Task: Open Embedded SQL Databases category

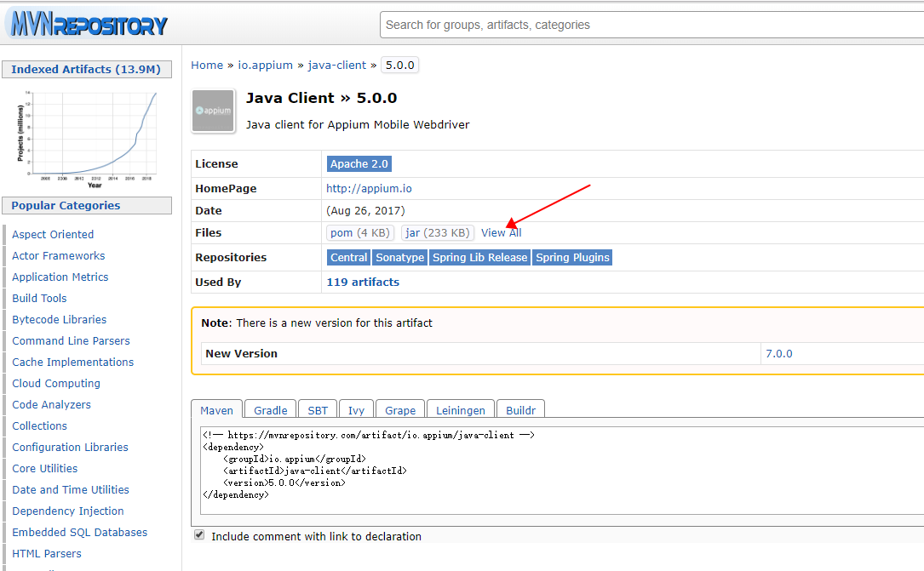Action: coord(79,532)
